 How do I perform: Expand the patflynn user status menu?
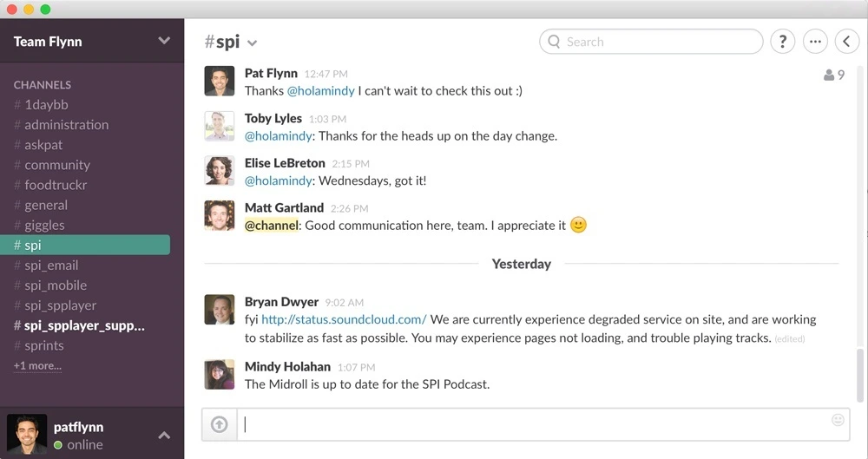[x=164, y=436]
